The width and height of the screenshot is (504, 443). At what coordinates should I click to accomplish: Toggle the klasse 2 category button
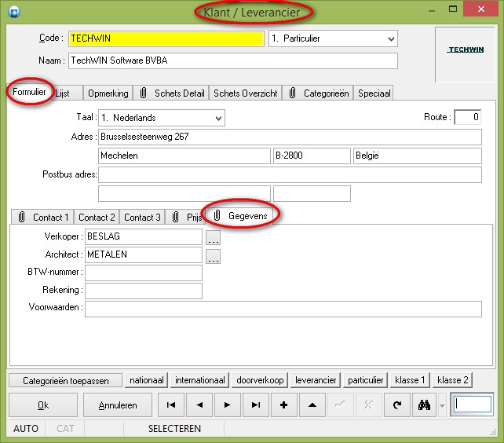(x=452, y=380)
